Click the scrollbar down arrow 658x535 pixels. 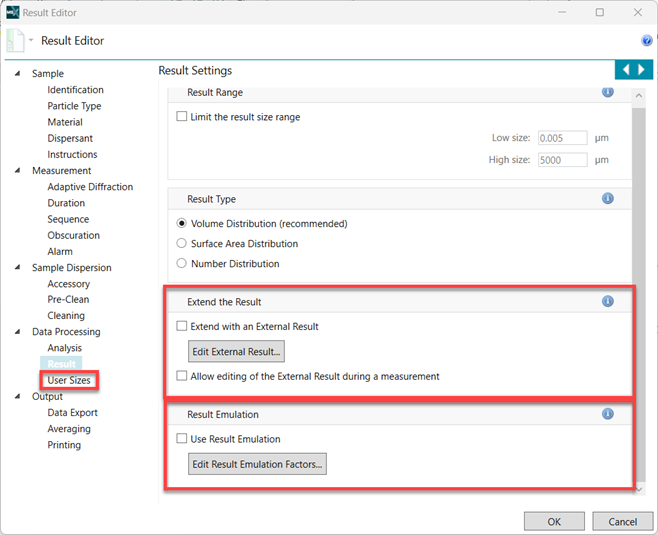point(639,489)
